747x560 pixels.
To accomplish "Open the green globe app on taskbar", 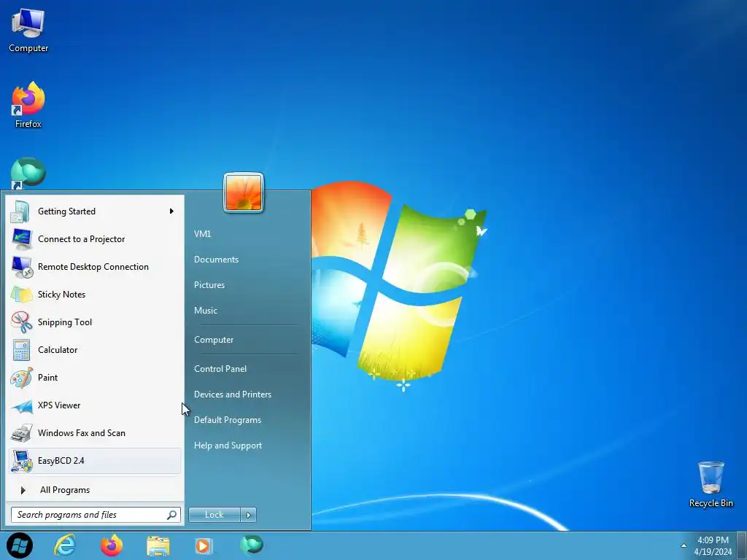I will pos(251,544).
